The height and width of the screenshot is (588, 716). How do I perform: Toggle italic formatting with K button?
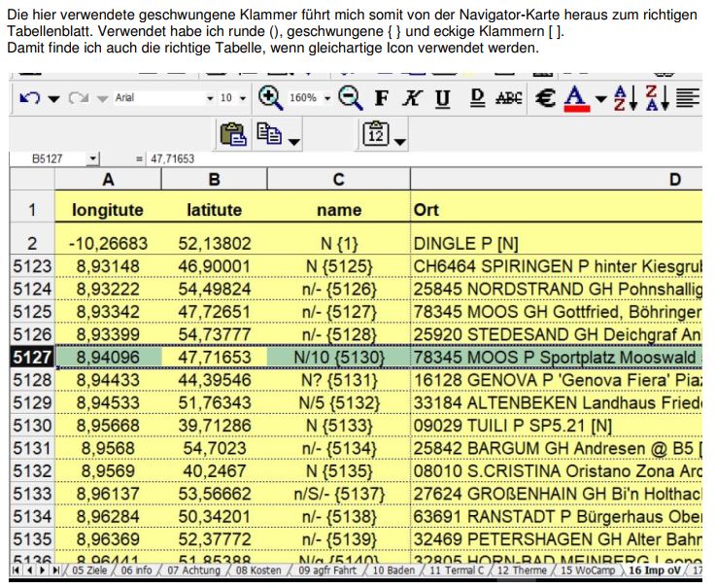[412, 98]
